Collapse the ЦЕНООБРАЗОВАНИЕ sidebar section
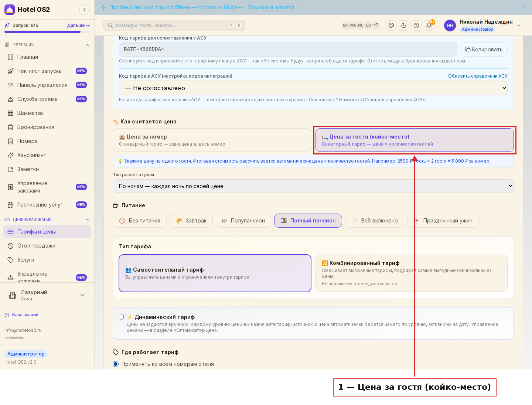This screenshot has height=405, width=532. pyautogui.click(x=87, y=219)
